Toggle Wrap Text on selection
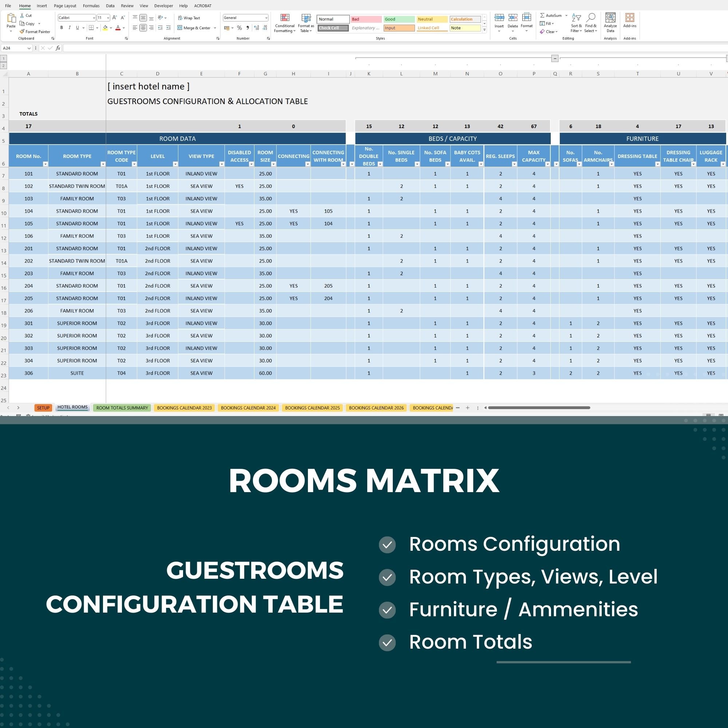This screenshot has width=728, height=728. point(189,18)
